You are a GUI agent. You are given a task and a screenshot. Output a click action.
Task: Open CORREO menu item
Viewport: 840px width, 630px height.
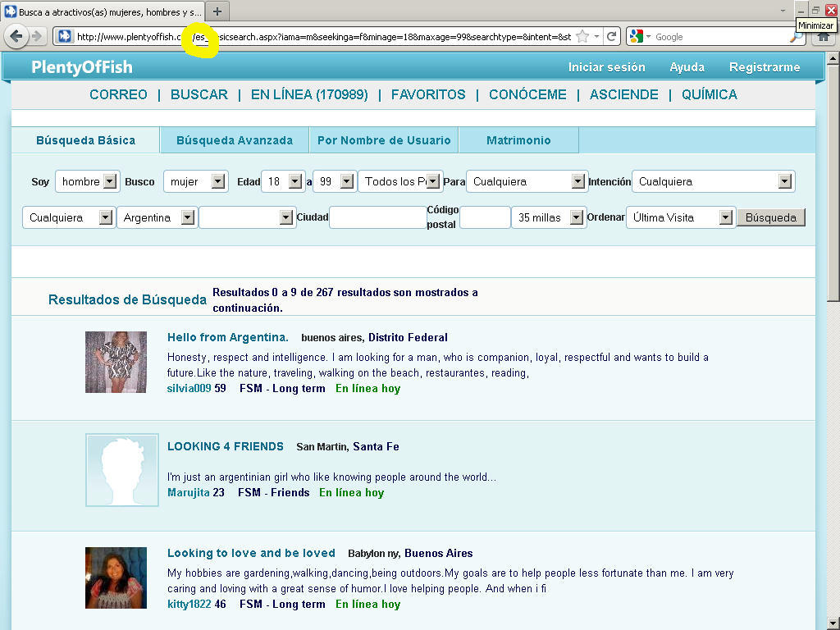118,94
